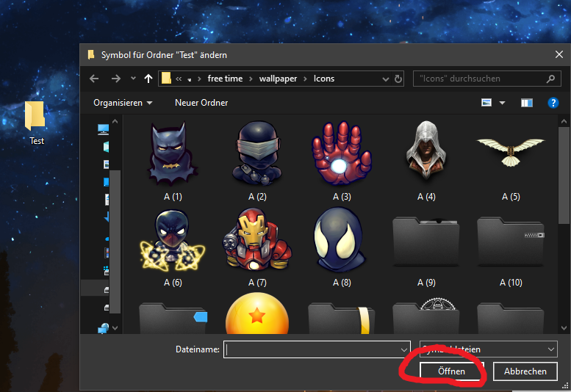Click the file list scrollbar thumb

click(564, 175)
